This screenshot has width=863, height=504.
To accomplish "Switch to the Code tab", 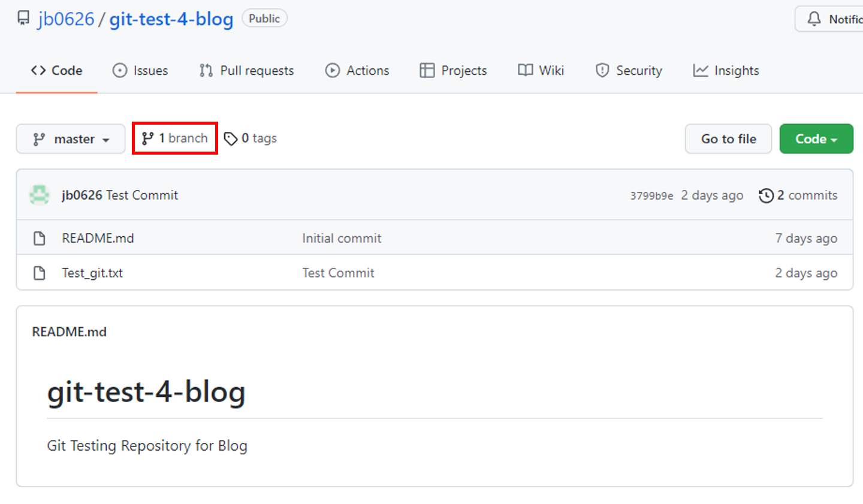I will 56,71.
